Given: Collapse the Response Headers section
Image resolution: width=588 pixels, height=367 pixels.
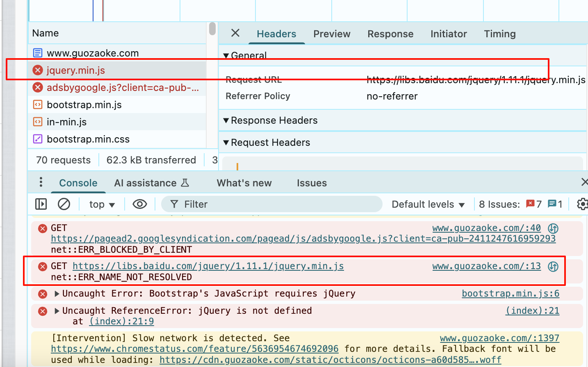Looking at the screenshot, I should [x=226, y=120].
